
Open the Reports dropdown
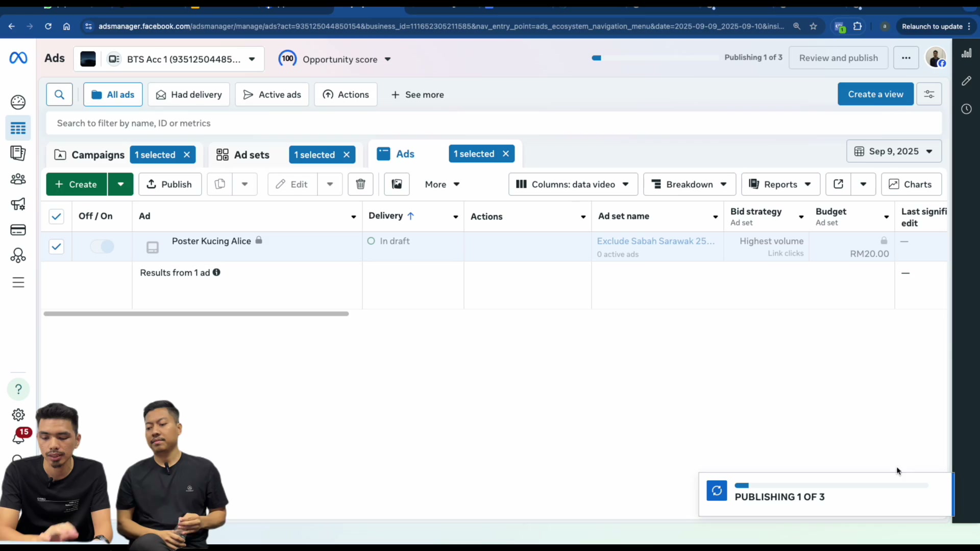[x=780, y=184]
